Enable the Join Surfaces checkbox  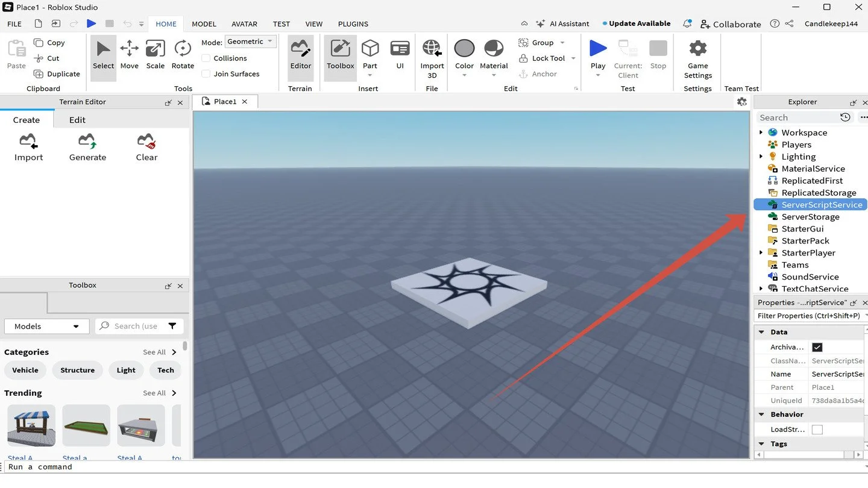[x=206, y=74]
